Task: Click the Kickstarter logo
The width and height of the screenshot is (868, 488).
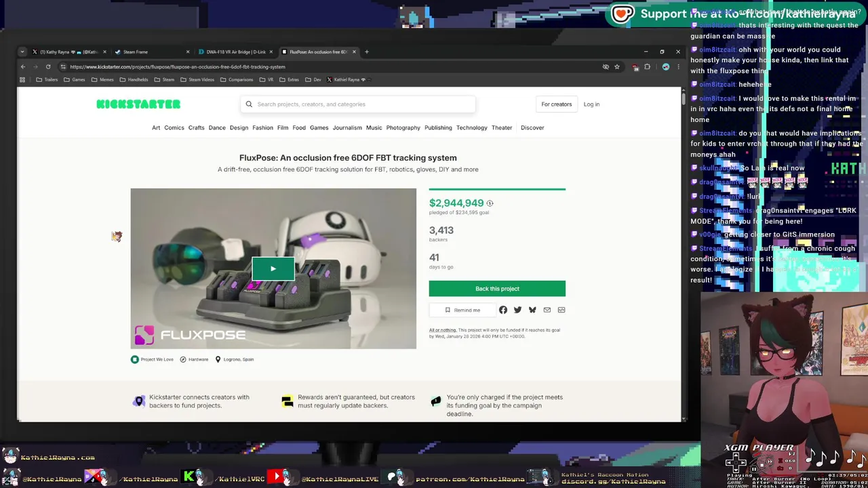Action: [x=138, y=104]
